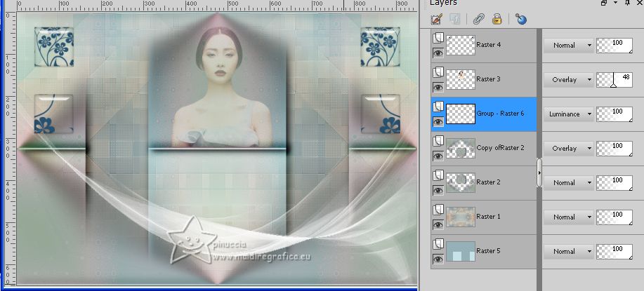Viewport: 644px width, 291px height.
Task: Click the vertical ruler beside the canvas
Action: click(11, 149)
